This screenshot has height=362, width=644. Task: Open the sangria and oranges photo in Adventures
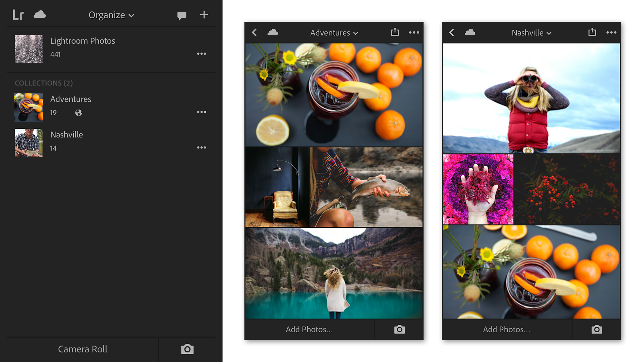(334, 95)
